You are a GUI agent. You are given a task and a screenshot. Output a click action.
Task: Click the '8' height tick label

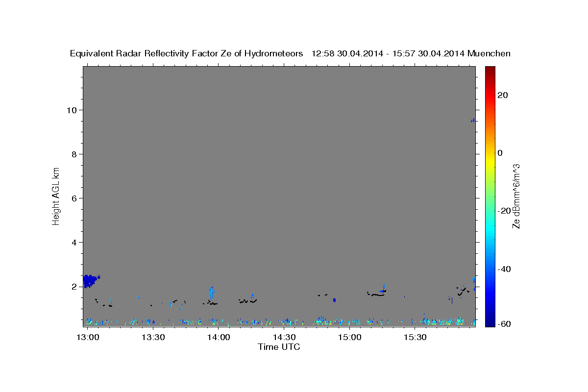(75, 154)
